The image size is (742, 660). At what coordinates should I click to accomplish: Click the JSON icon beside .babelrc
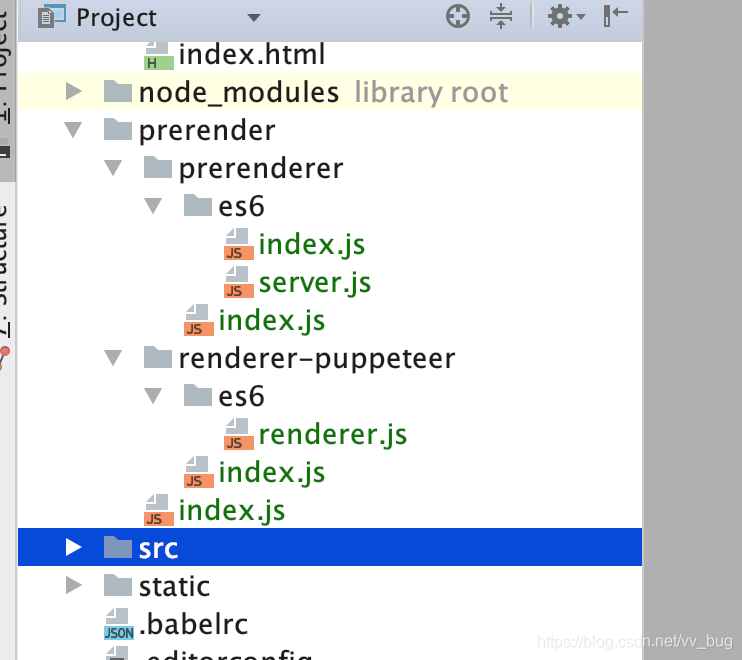click(x=118, y=625)
